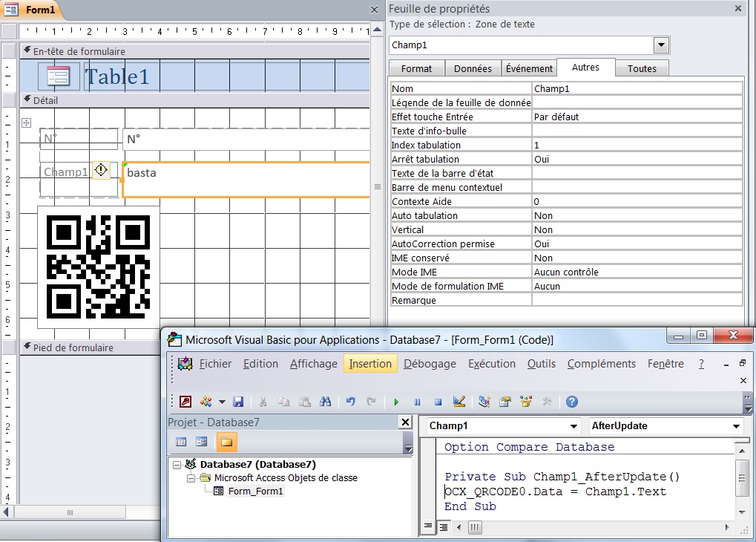This screenshot has width=756, height=542.
Task: Open the dropdown arrow next to Insert module icon
Action: [x=222, y=402]
